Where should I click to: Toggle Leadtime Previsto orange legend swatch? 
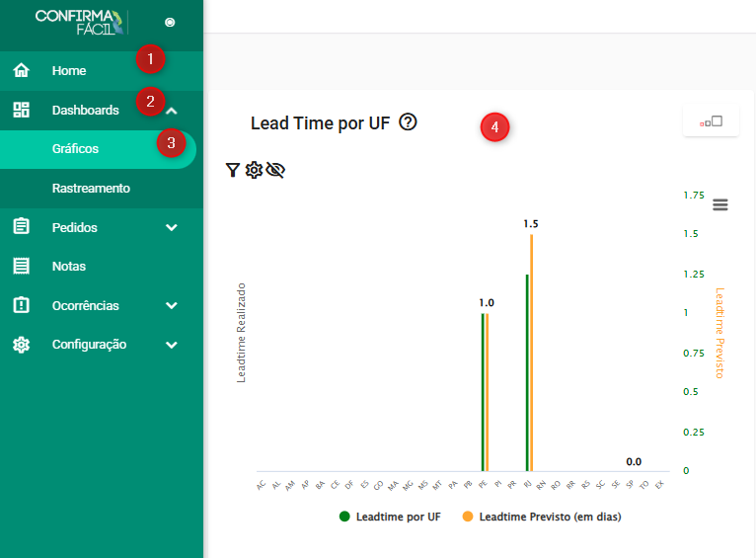[x=468, y=517]
